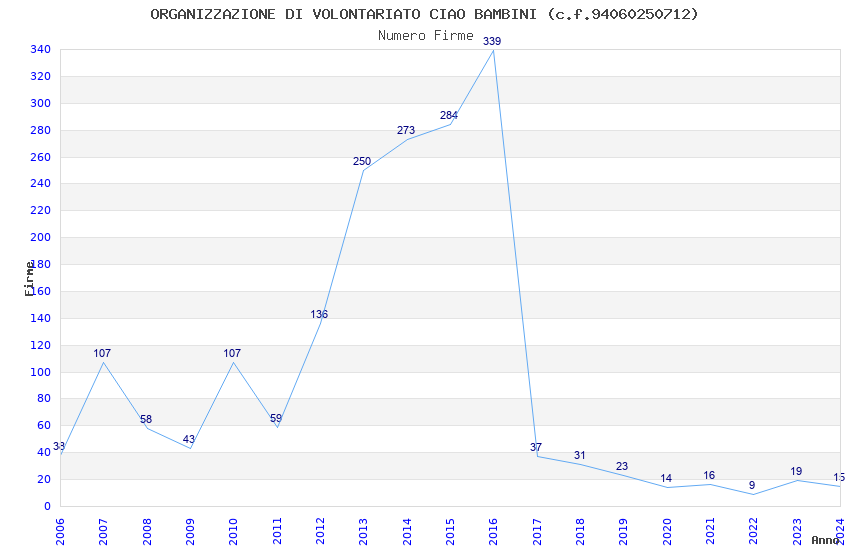
Task: Click the y-axis value 80
Action: 44,399
